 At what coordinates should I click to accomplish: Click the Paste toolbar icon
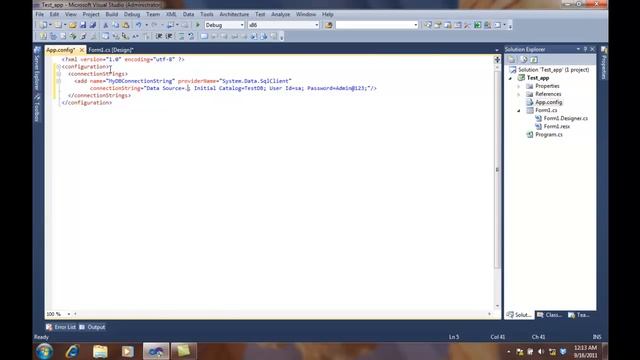[125, 25]
